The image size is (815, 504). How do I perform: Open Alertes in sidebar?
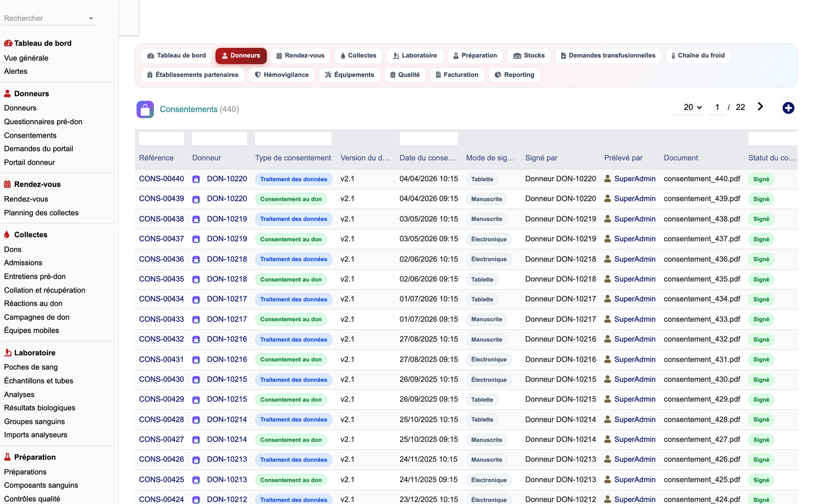click(x=15, y=72)
